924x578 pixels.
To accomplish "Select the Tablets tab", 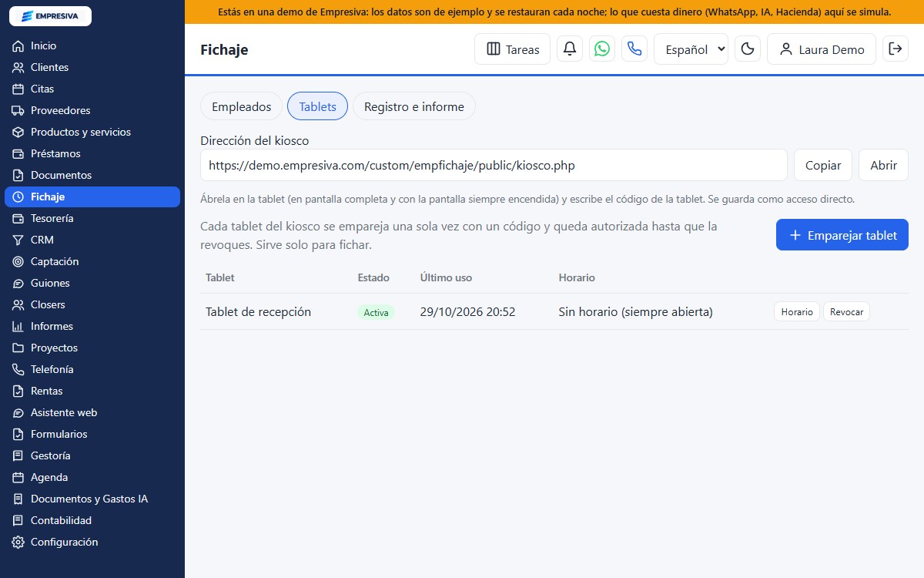I will point(317,106).
